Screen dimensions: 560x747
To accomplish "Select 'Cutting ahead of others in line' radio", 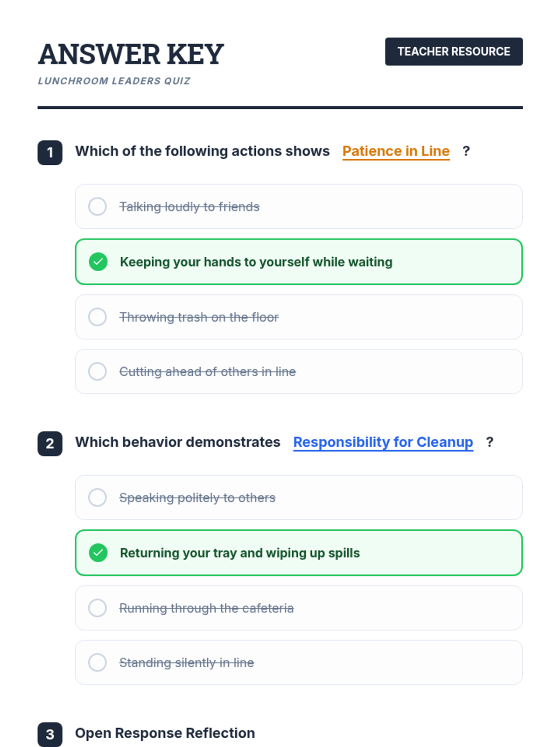I will (x=98, y=372).
